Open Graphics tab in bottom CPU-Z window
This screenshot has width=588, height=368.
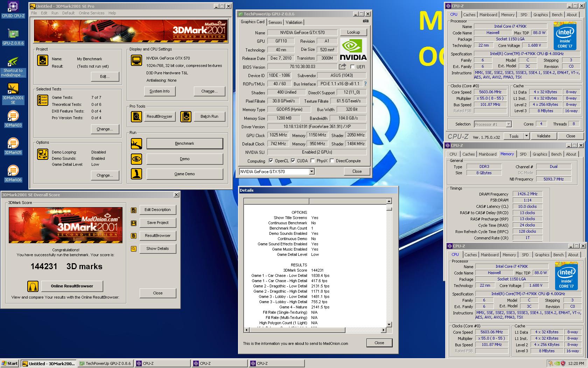(542, 255)
